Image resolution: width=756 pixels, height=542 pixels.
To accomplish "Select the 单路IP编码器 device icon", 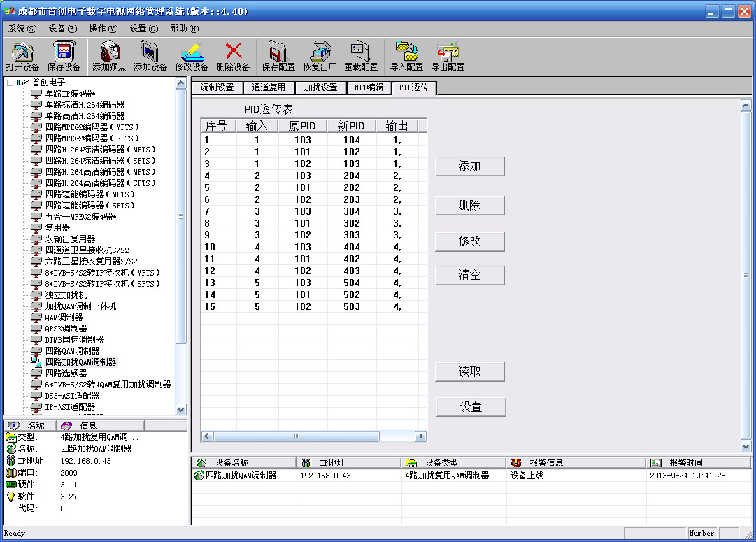I will (x=36, y=94).
